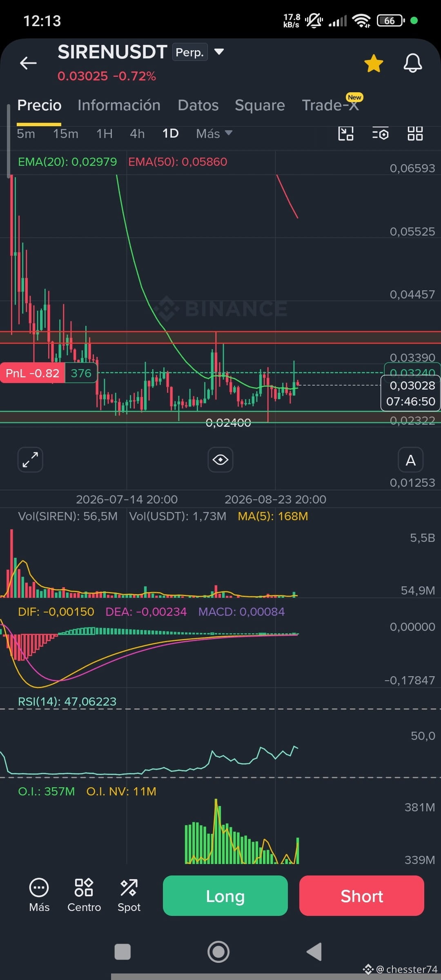Open the Square tab
Viewport: 441px width, 980px height.
coord(260,105)
